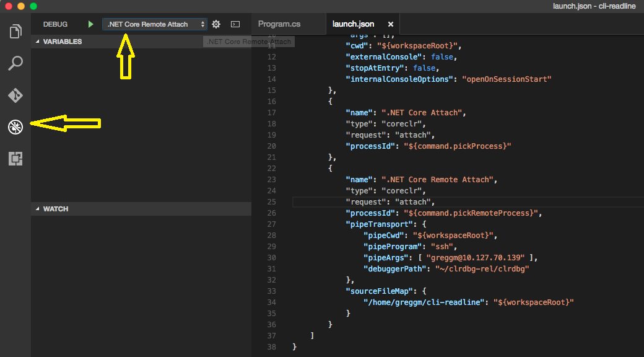Start debugging with green play button
Viewport: 644px width, 357px height.
point(91,24)
